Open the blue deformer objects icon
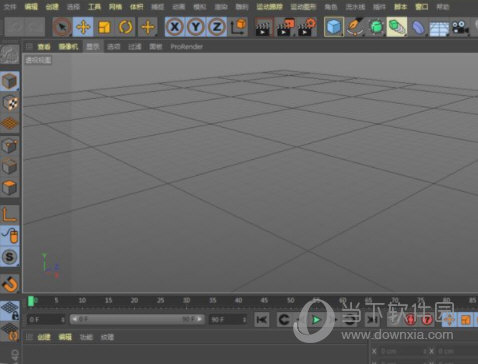 click(418, 27)
